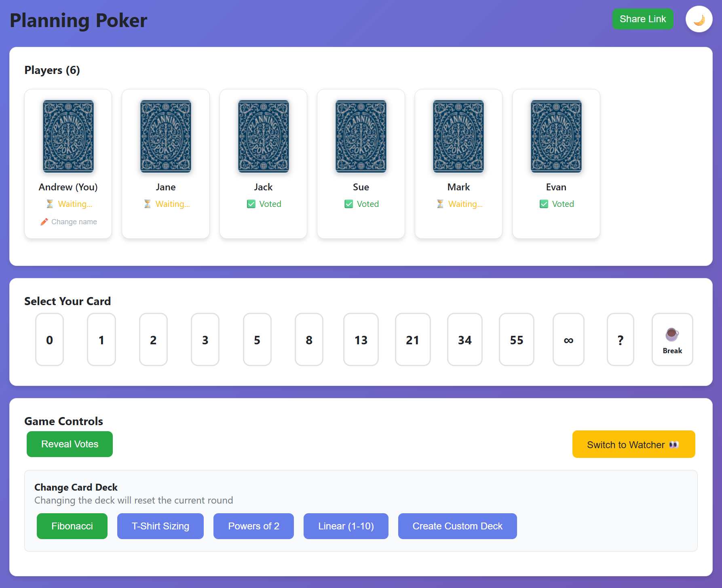Switch deck to T-Shirt Sizing

pyautogui.click(x=160, y=526)
